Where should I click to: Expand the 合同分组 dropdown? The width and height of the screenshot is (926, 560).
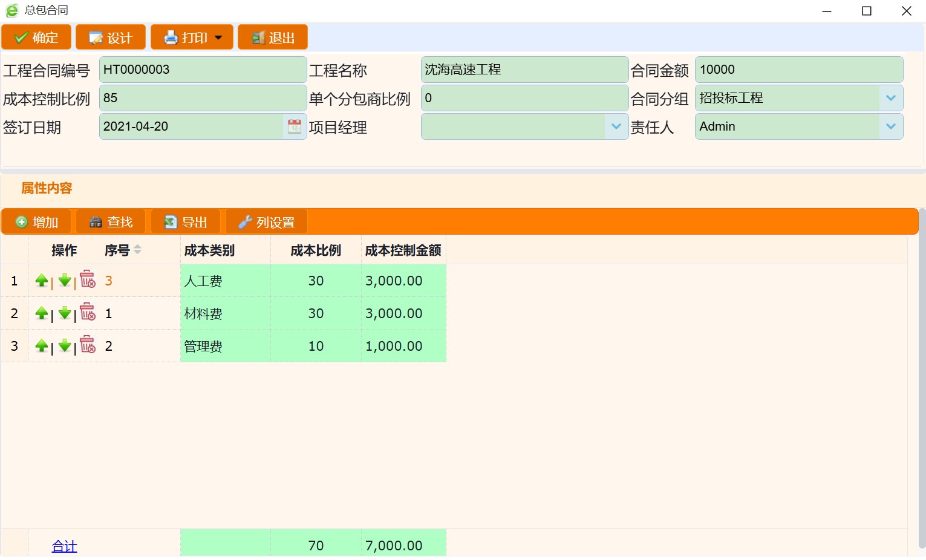890,98
